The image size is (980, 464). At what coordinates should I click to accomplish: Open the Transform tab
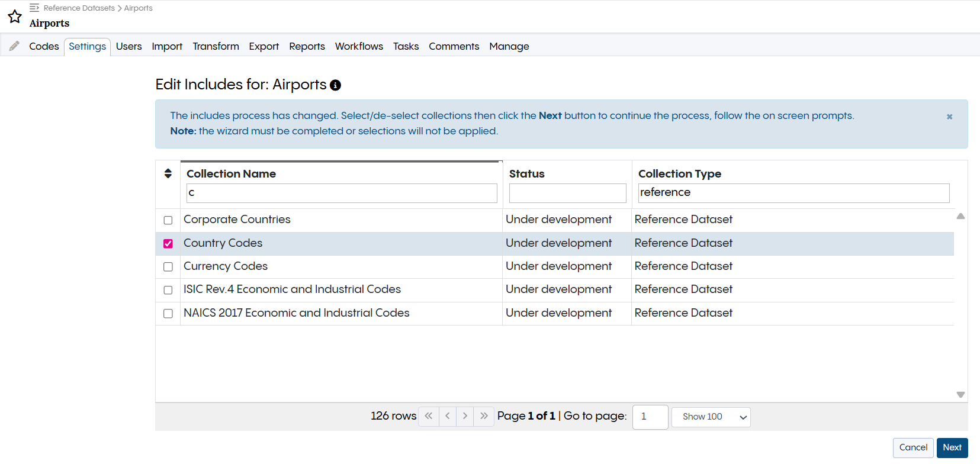coord(216,46)
